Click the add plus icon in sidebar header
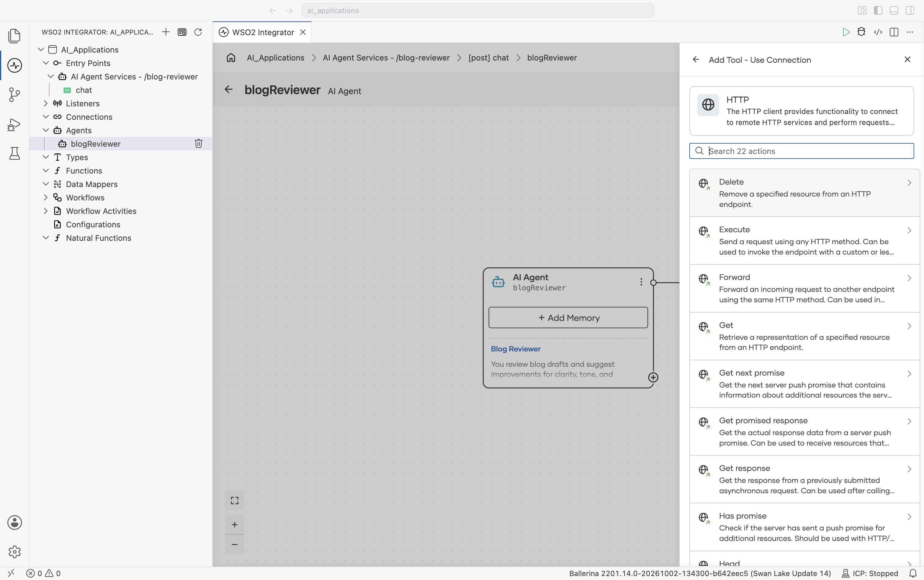This screenshot has width=924, height=580. (166, 32)
